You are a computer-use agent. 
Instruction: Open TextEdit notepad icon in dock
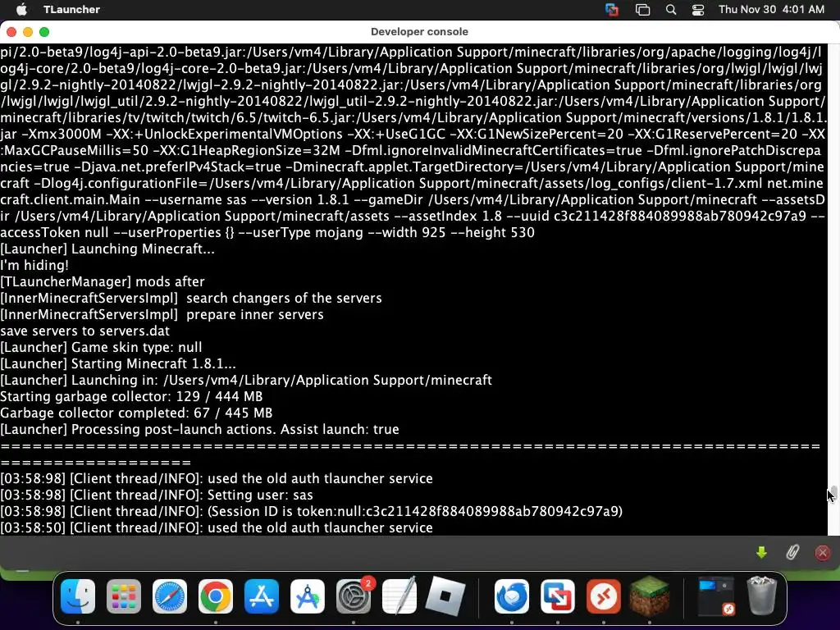pos(399,596)
